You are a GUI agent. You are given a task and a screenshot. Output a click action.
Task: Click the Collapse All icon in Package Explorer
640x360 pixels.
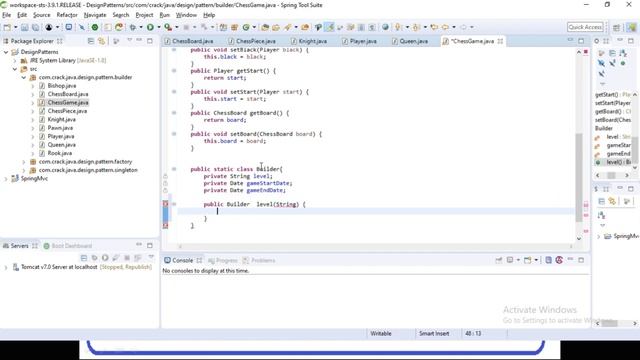coord(91,41)
